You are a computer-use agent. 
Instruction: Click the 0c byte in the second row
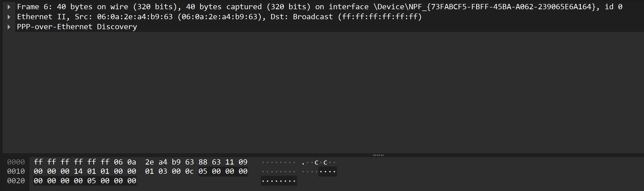pos(190,172)
